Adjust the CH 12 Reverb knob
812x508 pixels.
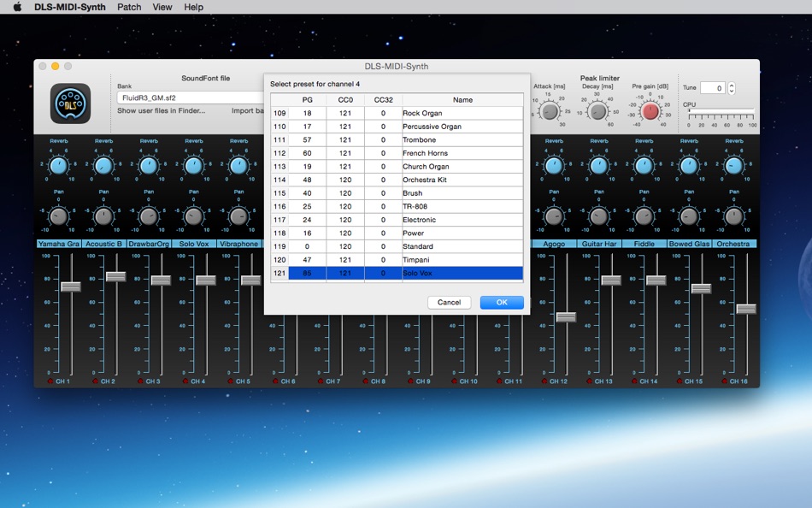[554, 166]
